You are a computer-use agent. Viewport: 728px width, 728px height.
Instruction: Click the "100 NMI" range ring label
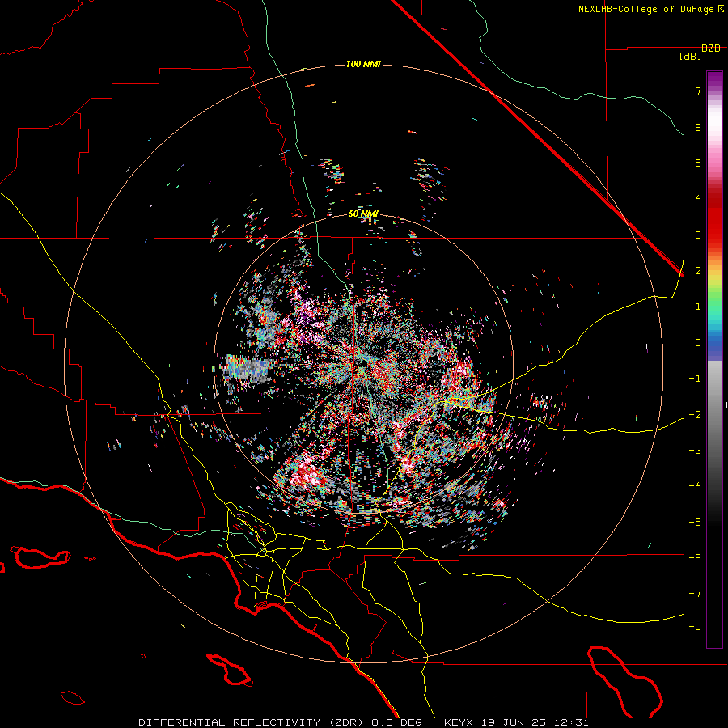coord(363,64)
